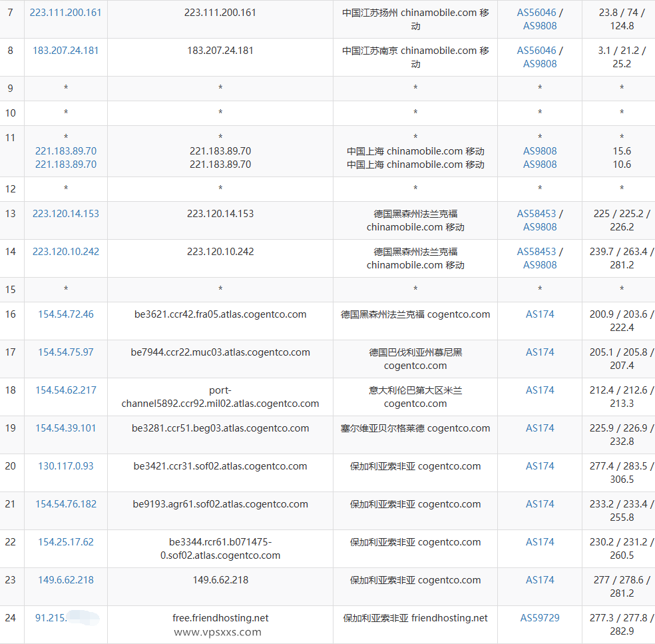The image size is (655, 644).
Task: Open the 154.54.72.46 IP link
Action: click(66, 314)
